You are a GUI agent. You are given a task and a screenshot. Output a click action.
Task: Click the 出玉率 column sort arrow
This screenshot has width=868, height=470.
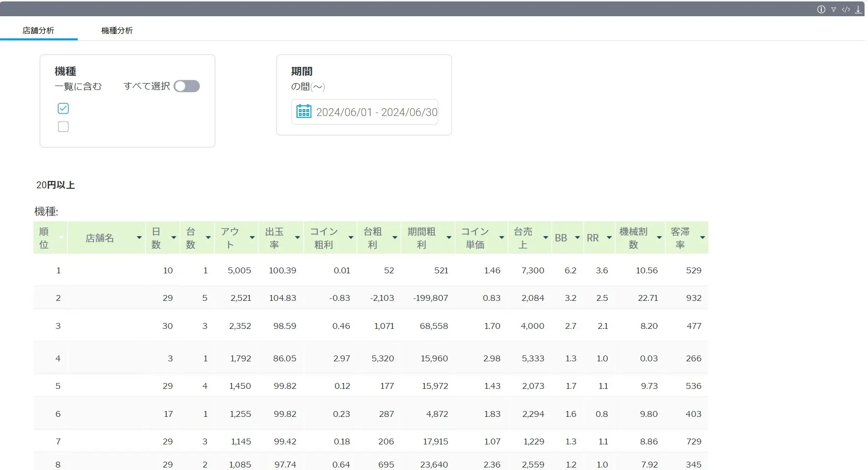pos(298,238)
